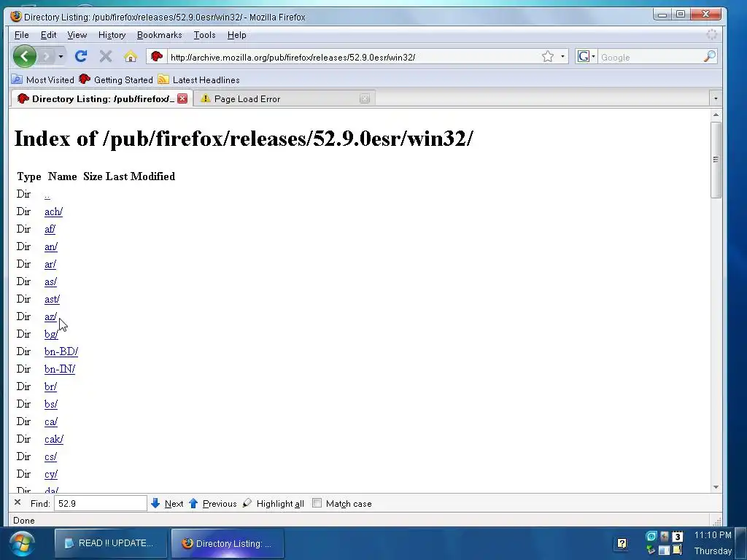Click the Google search box

[650, 57]
